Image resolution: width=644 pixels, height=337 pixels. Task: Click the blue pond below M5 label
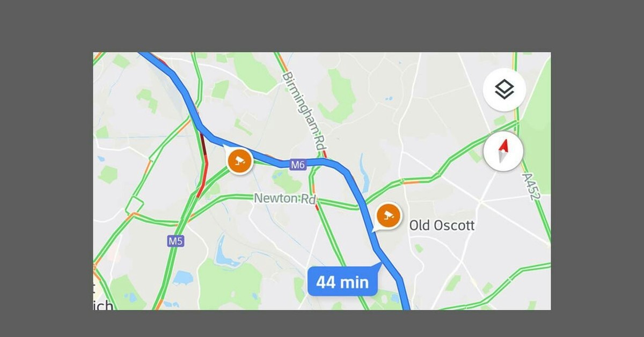pos(182,278)
